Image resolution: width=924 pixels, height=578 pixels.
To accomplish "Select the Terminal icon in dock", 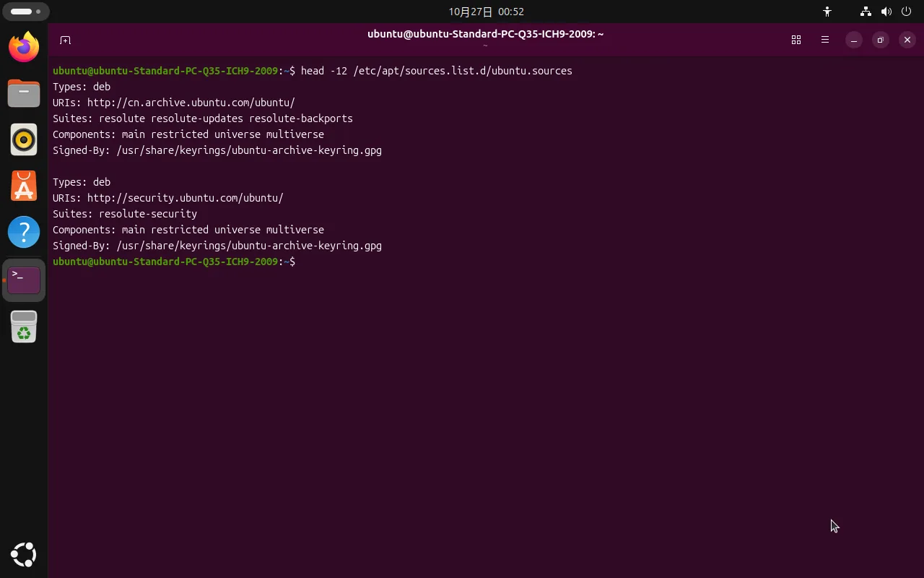I will tap(24, 280).
